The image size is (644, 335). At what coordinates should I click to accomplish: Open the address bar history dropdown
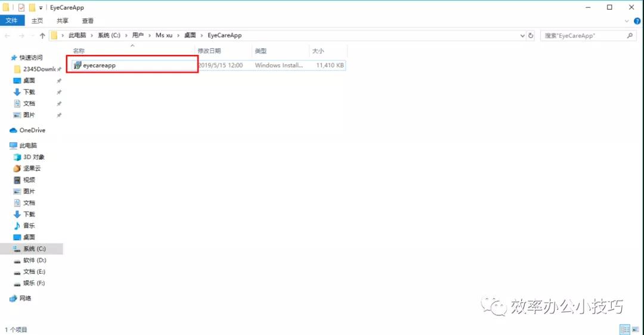(522, 36)
